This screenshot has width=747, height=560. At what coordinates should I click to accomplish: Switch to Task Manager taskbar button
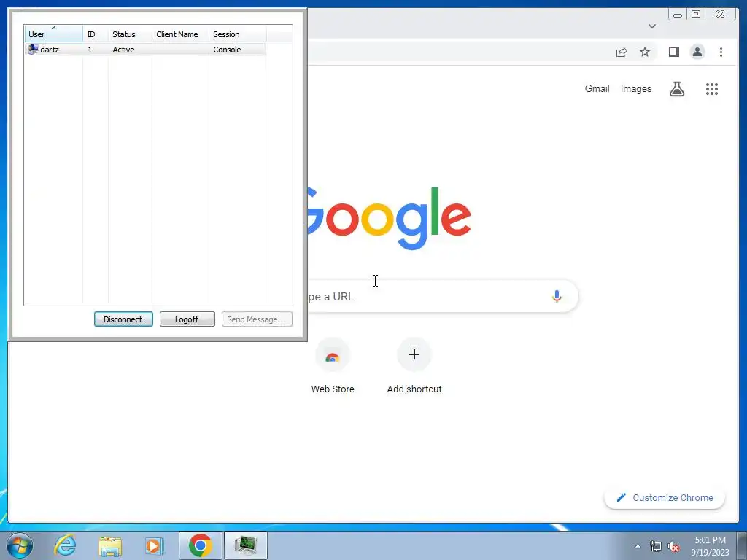(x=246, y=545)
